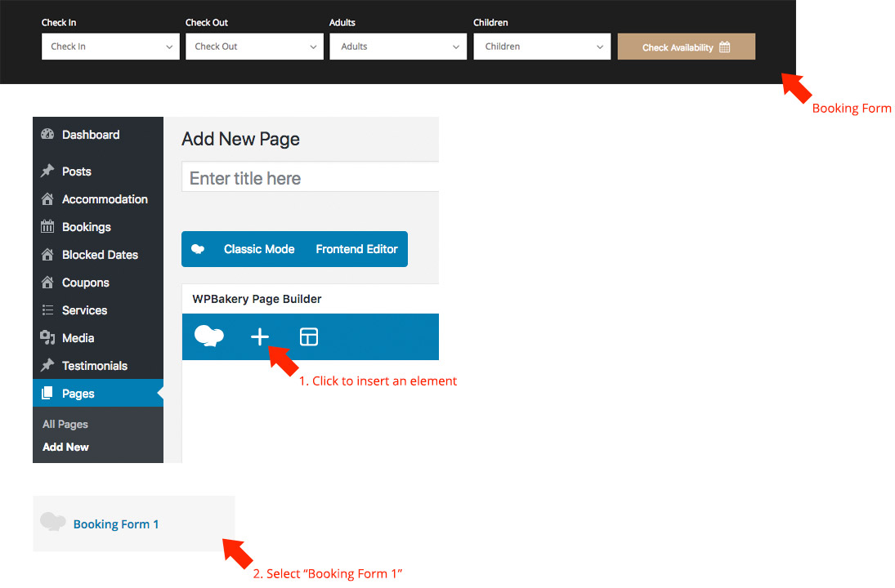Click the Services list icon in sidebar
Viewport: 895px width, 588px height.
[47, 310]
